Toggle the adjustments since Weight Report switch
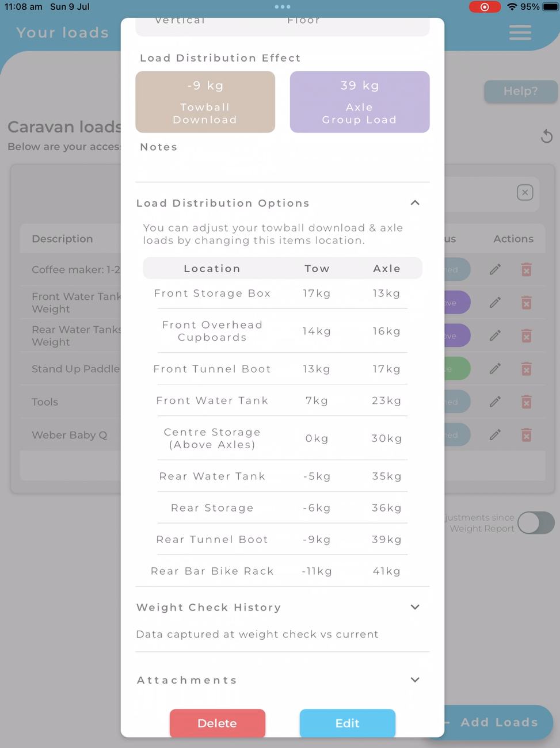This screenshot has width=560, height=748. click(535, 522)
